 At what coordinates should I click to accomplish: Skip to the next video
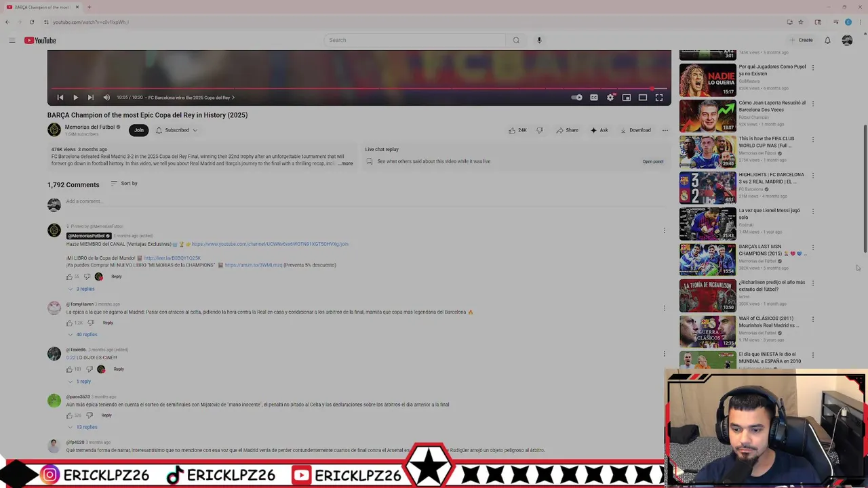pos(90,98)
